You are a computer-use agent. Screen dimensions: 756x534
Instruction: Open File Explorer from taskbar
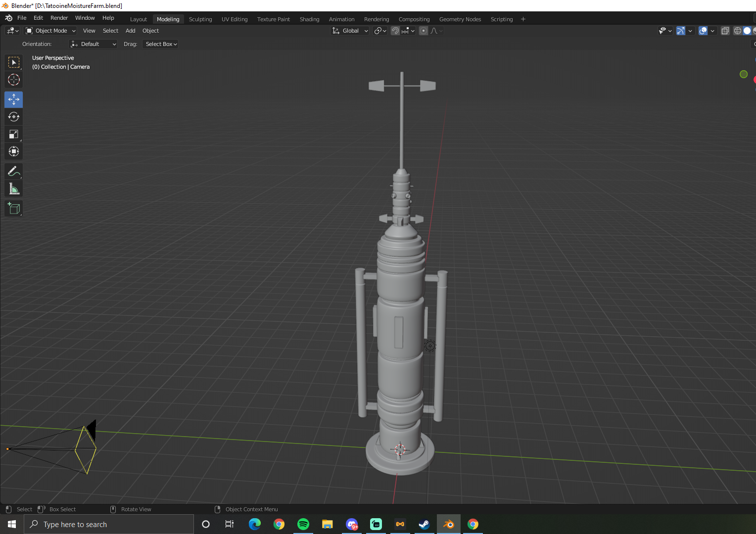(328, 524)
